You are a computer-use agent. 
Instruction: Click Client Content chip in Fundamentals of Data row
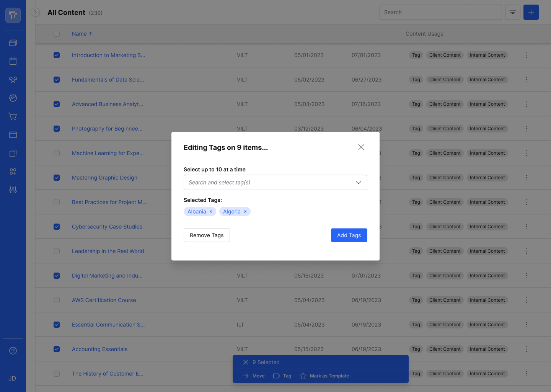click(445, 80)
